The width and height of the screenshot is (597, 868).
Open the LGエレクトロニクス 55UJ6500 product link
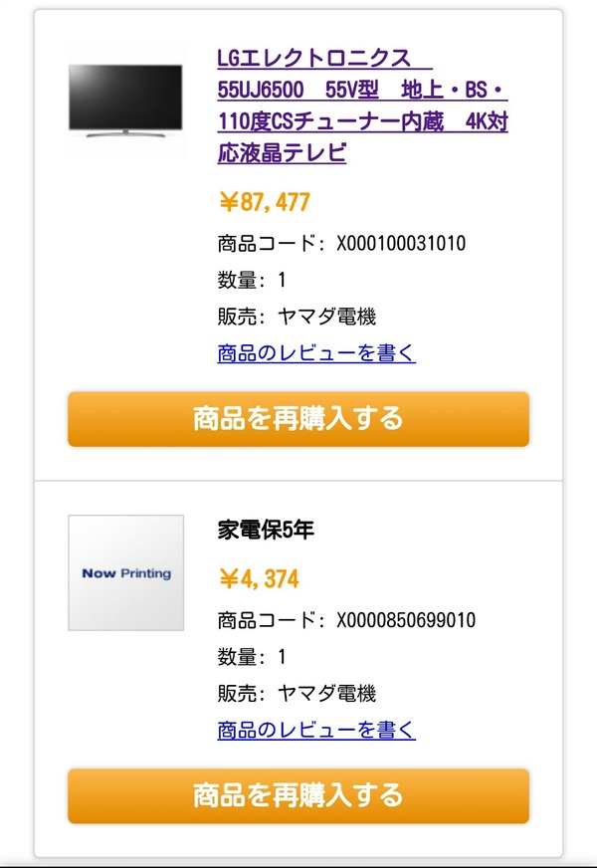click(362, 106)
